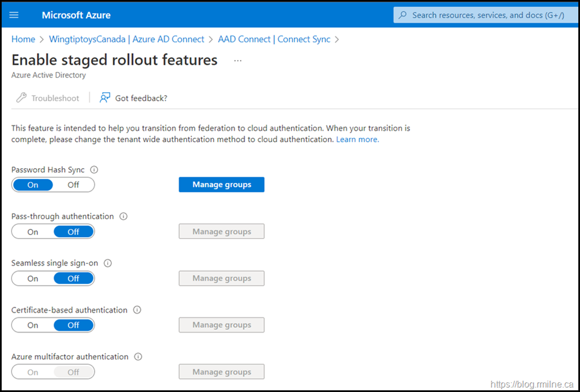Viewport: 580px width, 392px height.
Task: Click the Troubleshoot wrench icon
Action: click(x=22, y=98)
